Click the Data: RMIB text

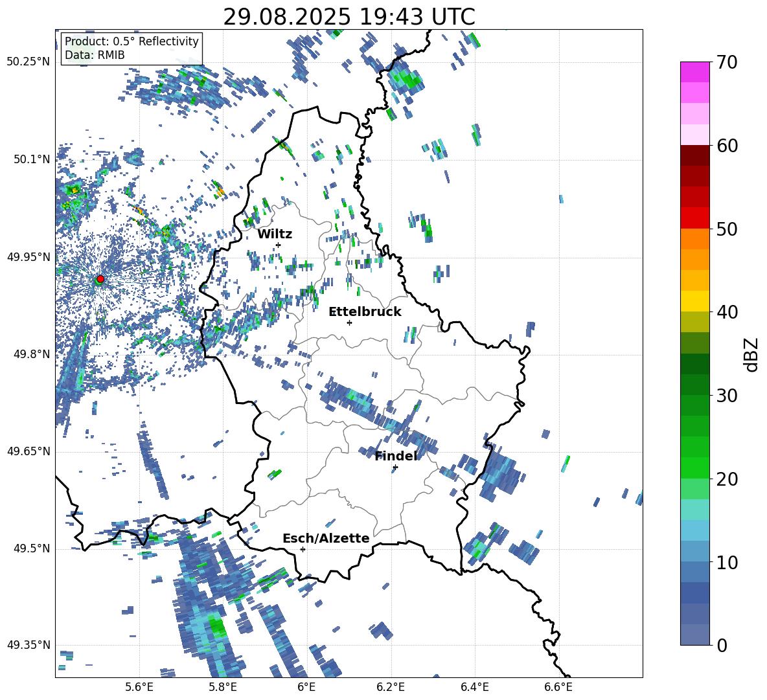[x=95, y=55]
